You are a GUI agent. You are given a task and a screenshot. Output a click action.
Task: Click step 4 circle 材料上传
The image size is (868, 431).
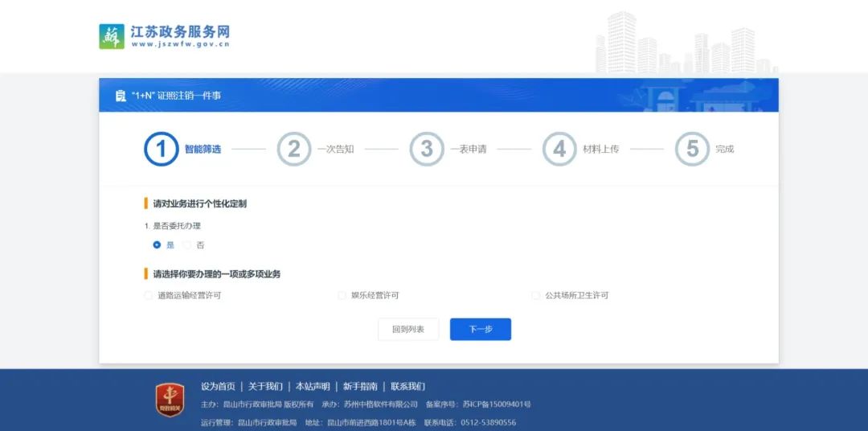pyautogui.click(x=559, y=149)
